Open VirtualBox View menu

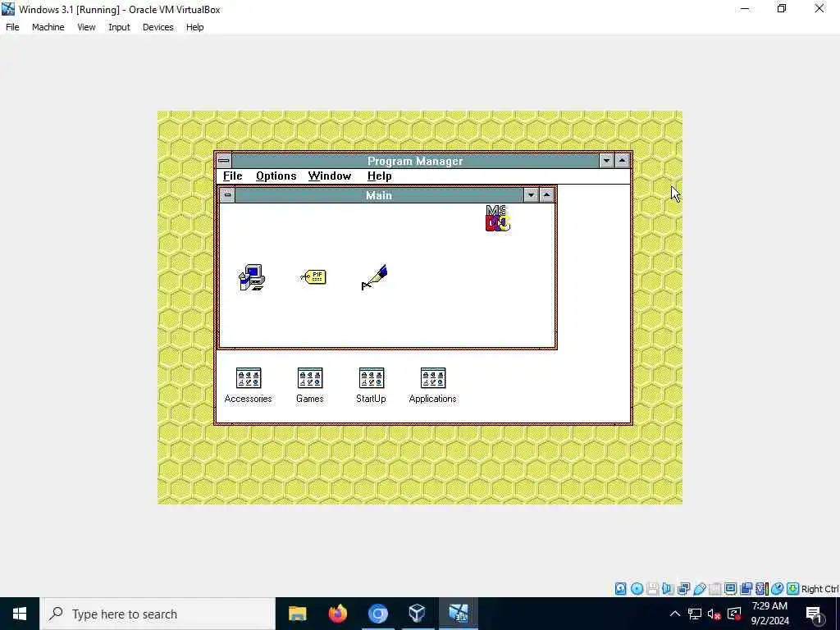pos(86,27)
